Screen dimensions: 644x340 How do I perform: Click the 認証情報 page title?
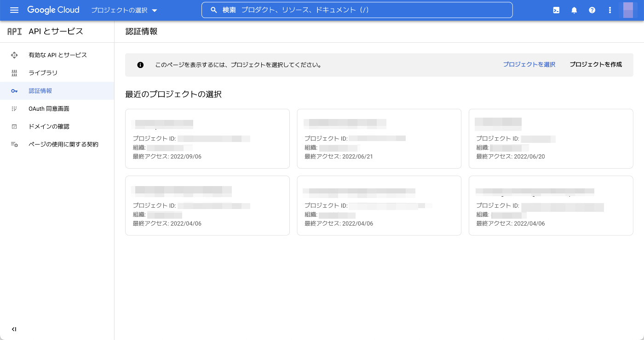[x=141, y=32]
